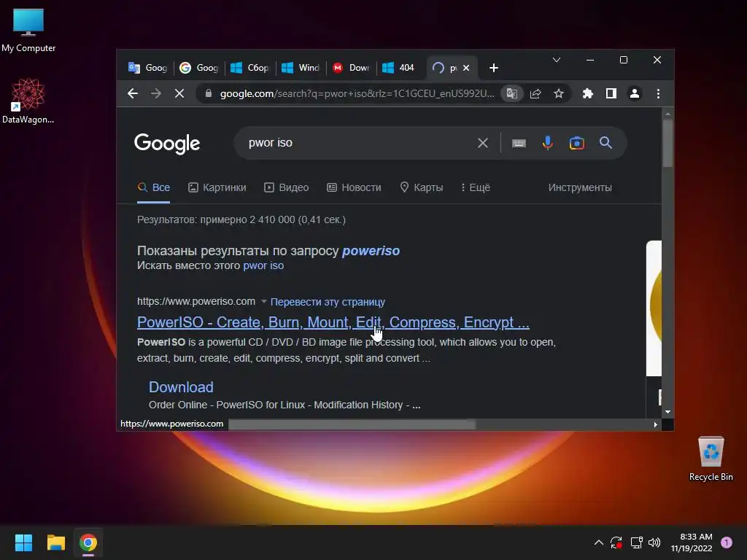The height and width of the screenshot is (560, 747).
Task: Toggle Chrome side panel
Action: coord(611,94)
